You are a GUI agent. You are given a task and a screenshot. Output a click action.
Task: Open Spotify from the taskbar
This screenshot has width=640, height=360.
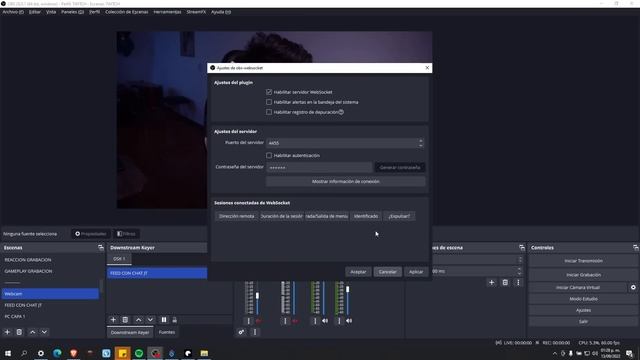click(139, 353)
